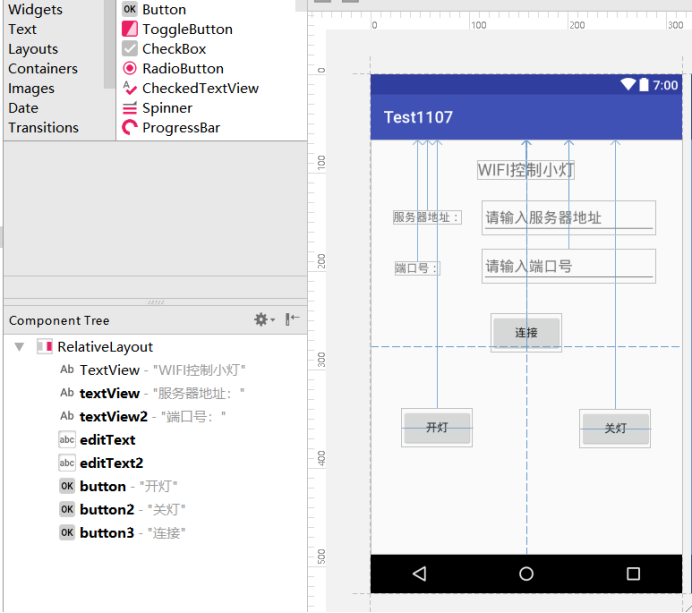Pick the CheckBox widget icon

pos(129,49)
